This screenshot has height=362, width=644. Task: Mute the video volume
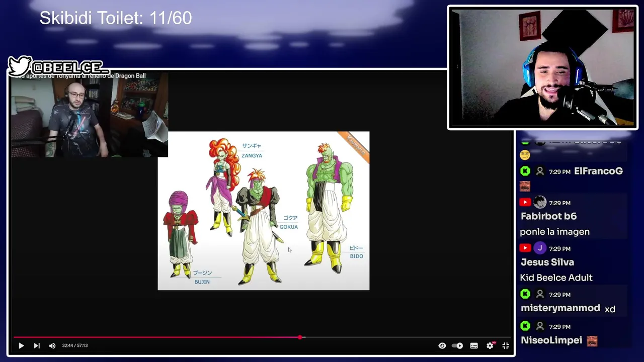coord(52,345)
